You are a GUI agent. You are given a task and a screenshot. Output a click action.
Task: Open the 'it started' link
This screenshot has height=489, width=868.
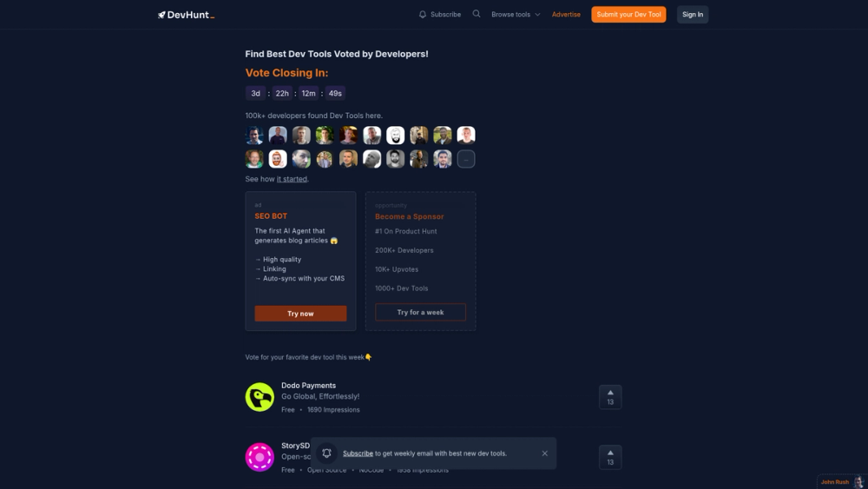point(292,179)
